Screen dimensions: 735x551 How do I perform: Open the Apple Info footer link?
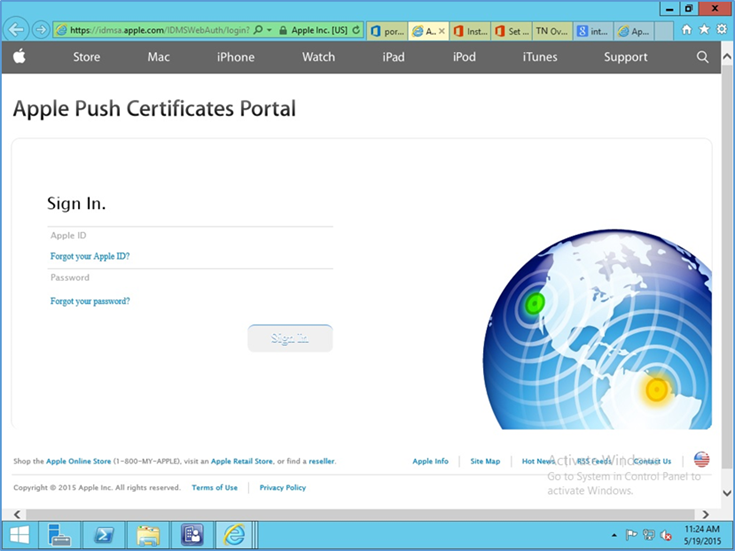(430, 461)
